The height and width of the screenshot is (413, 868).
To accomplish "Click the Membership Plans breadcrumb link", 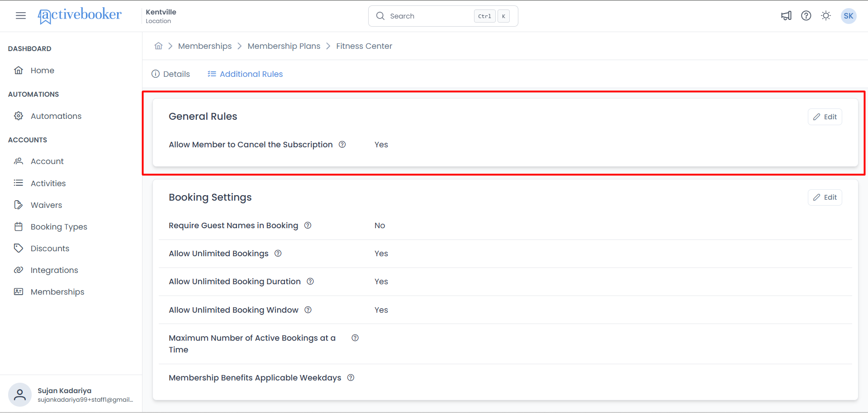I will (x=284, y=46).
